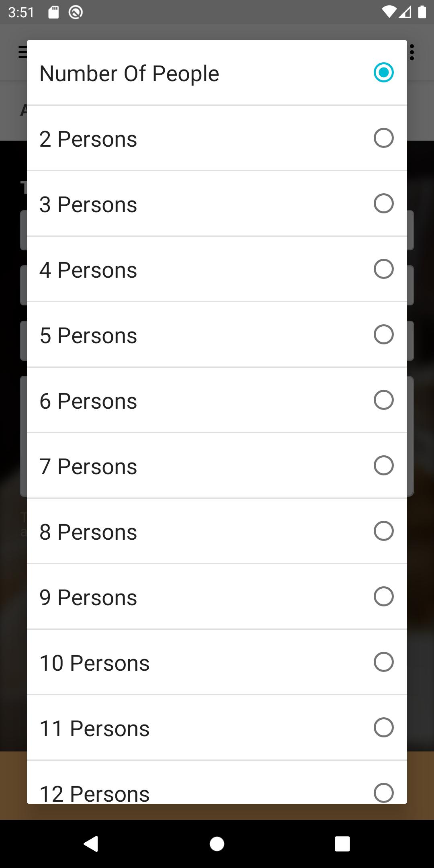Tap the battery status icon
This screenshot has width=434, height=868.
coord(422,12)
